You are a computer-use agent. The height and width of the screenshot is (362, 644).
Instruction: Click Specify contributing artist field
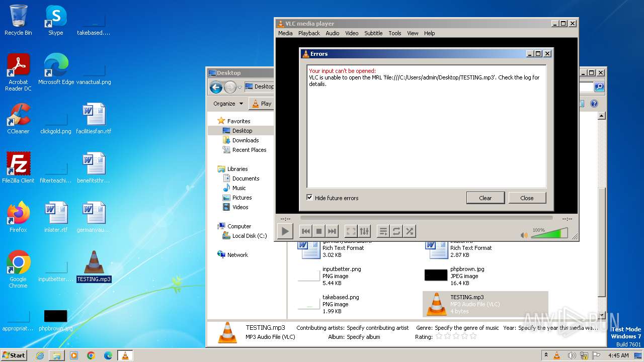coord(377,328)
